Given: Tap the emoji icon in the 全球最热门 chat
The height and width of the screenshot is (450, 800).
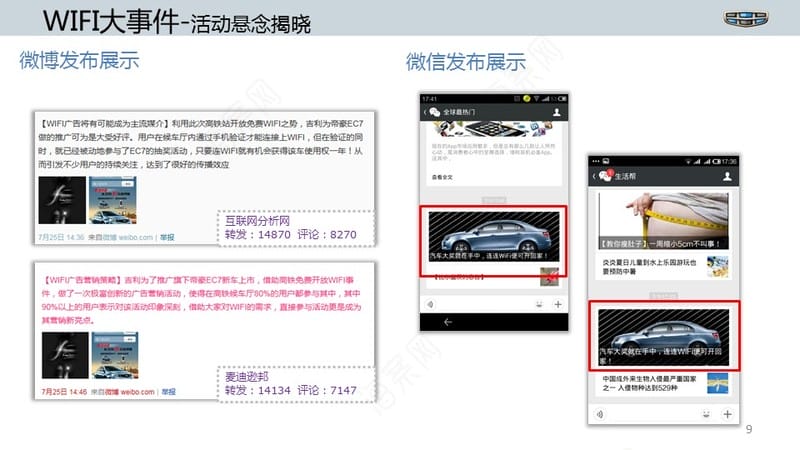Looking at the screenshot, I should coord(539,305).
